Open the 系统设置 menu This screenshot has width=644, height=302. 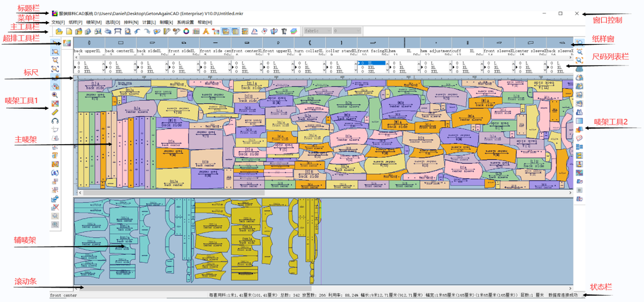186,22
